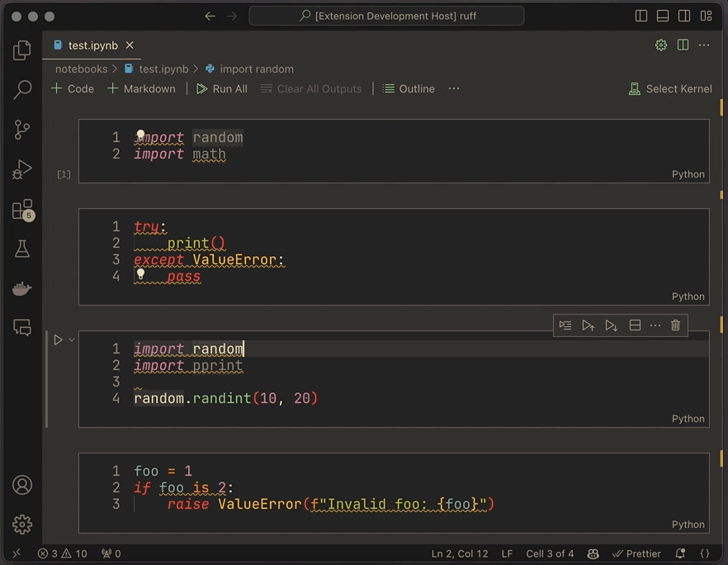Execute Above Cells from cell toolbar

[589, 325]
